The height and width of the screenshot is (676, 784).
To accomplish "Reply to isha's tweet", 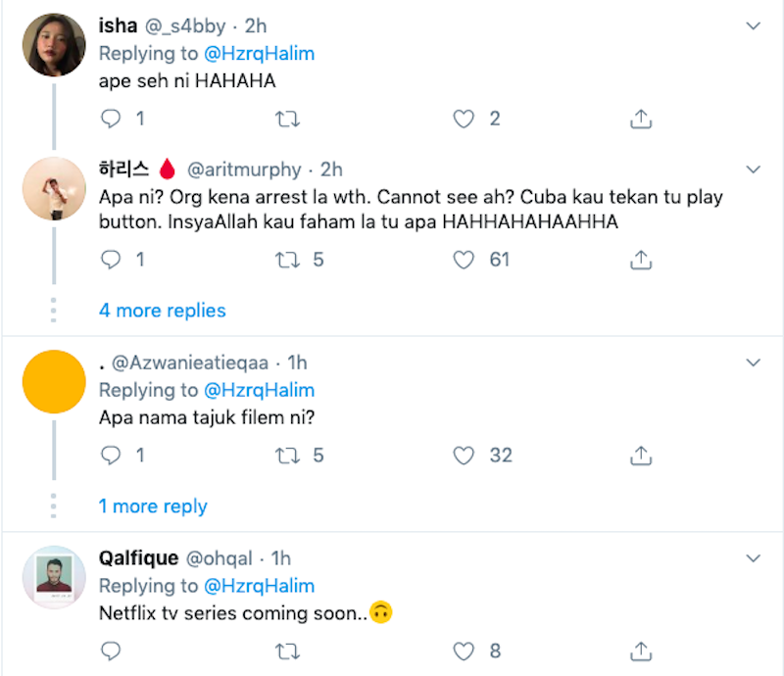I will [x=112, y=120].
